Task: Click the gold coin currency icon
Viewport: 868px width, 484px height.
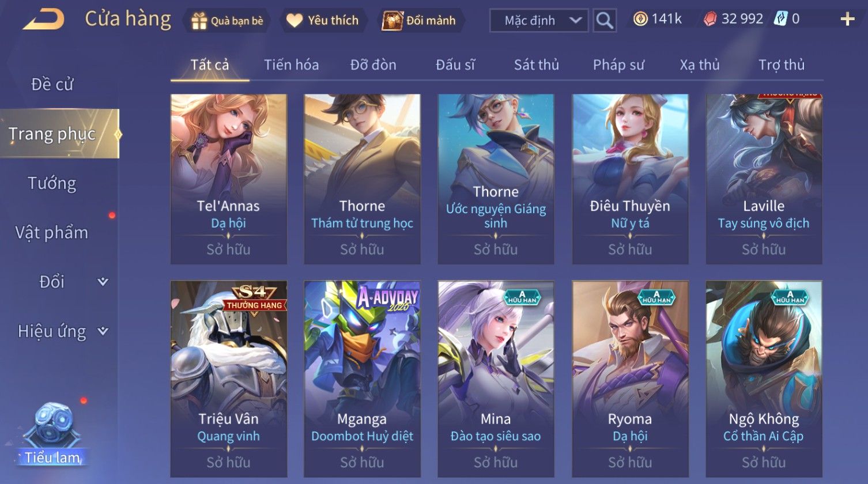Action: [x=640, y=20]
